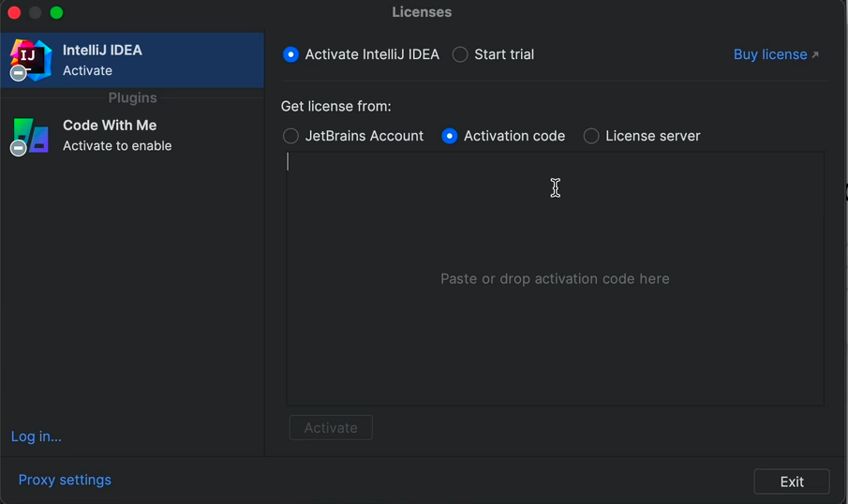848x504 pixels.
Task: Open Proxy settings
Action: click(65, 480)
